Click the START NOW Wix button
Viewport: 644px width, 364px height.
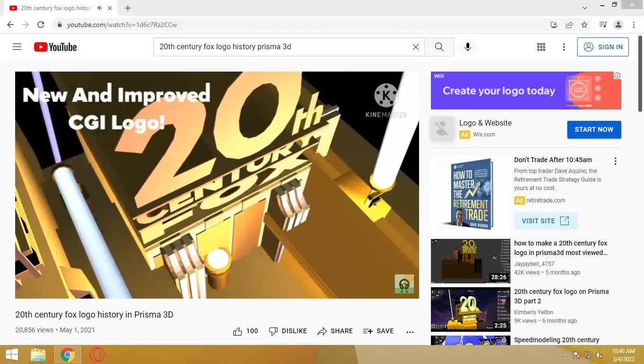[x=594, y=129]
